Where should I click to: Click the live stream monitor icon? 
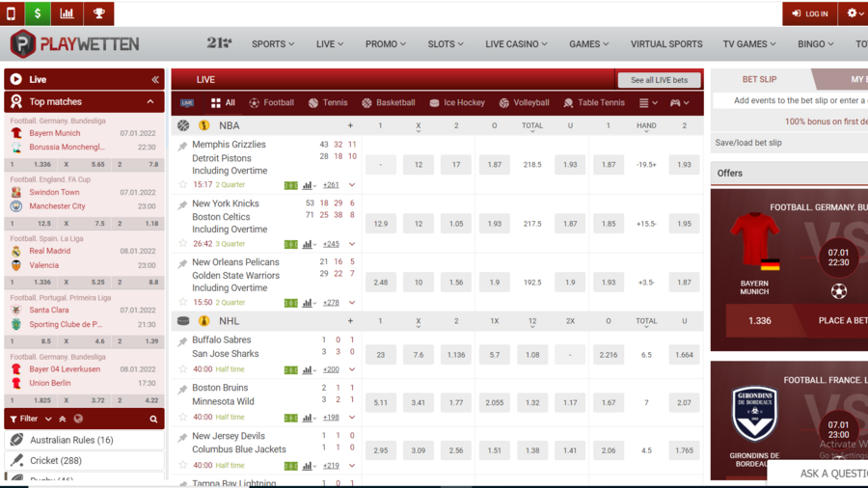187,103
